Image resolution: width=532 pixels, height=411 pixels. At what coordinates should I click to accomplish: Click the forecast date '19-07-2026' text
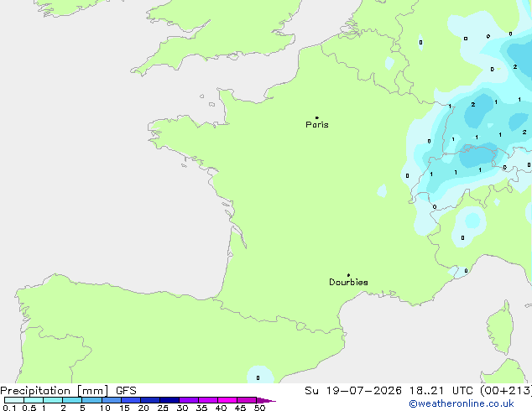[363, 391]
